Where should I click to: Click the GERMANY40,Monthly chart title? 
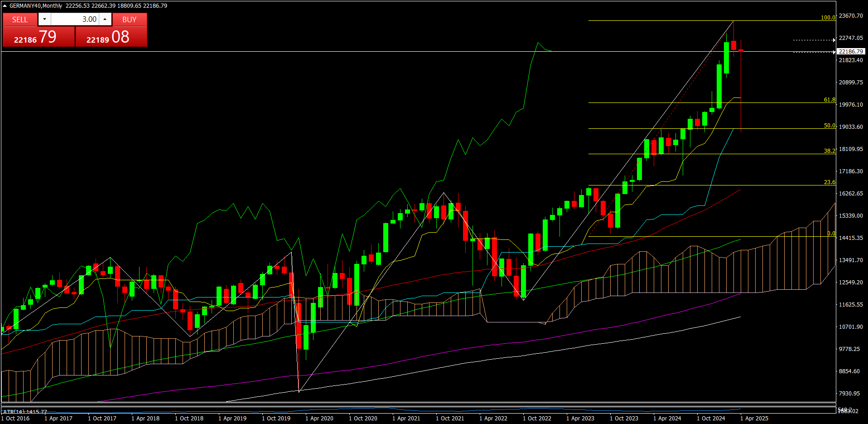(36, 6)
